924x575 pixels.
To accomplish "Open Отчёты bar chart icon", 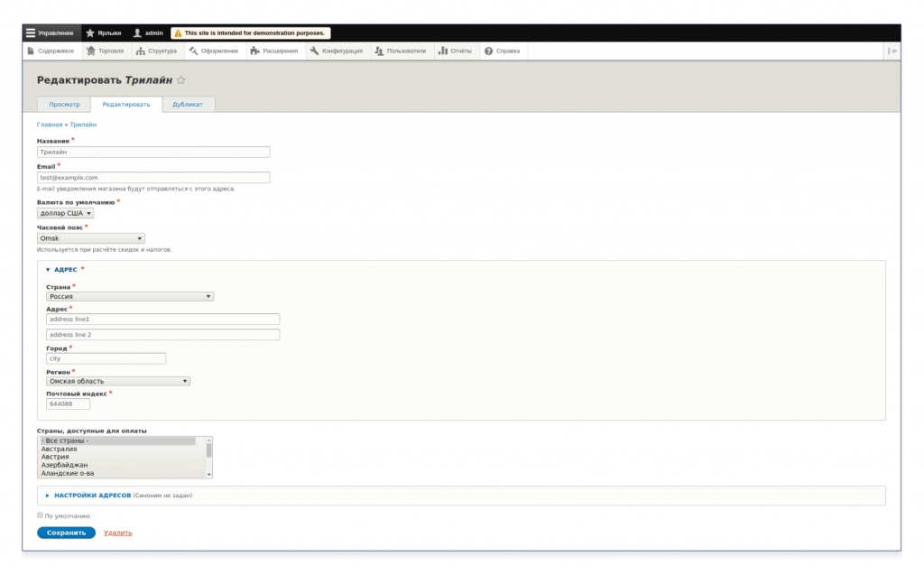I will coord(442,51).
